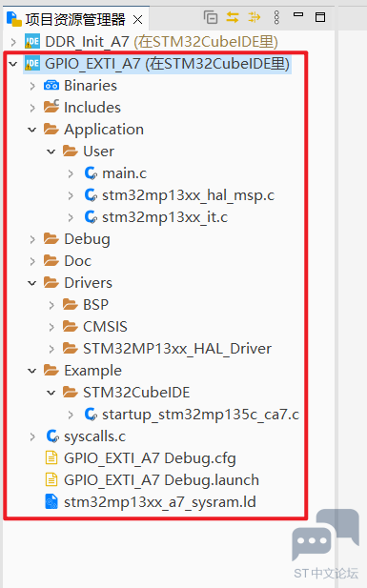Select the syscalls.c file name

tap(94, 436)
